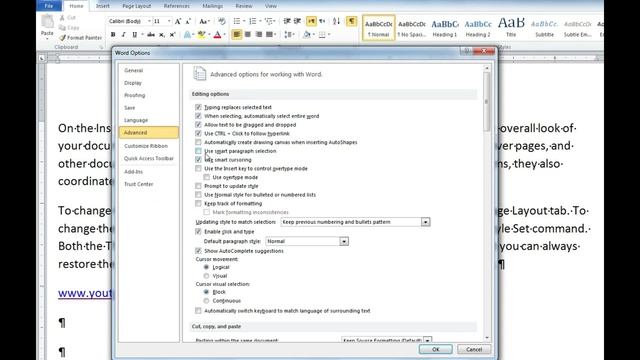Click the Shading paint bucket color
Viewport: 640px width, 360px height.
[x=307, y=35]
